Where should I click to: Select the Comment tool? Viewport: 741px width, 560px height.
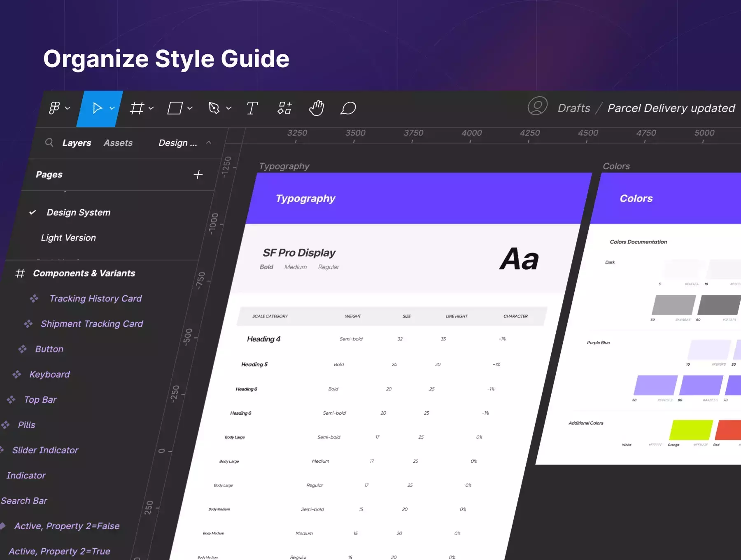point(348,108)
